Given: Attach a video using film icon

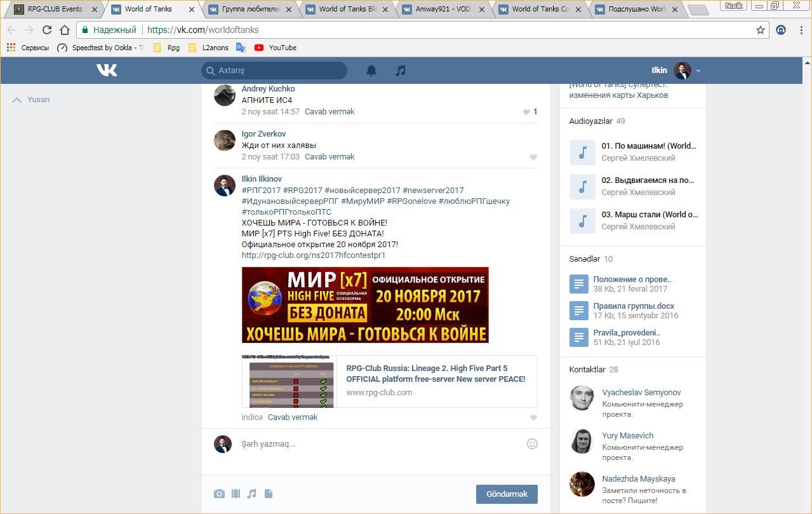Looking at the screenshot, I should [236, 494].
